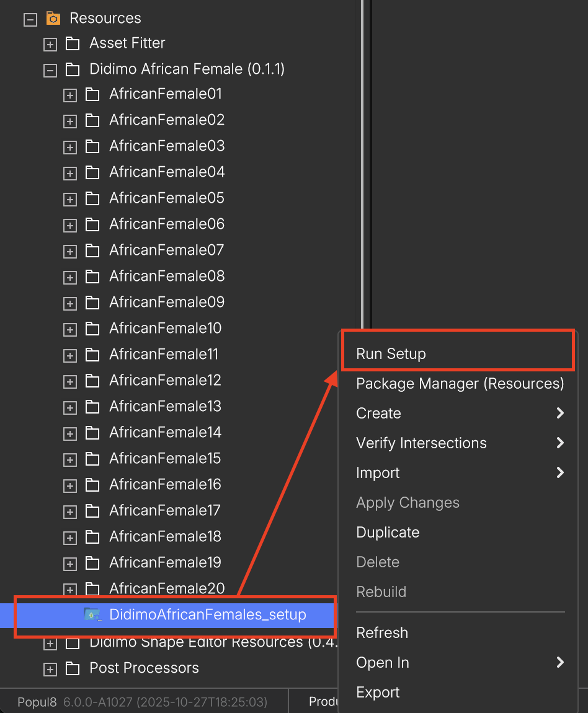
Task: Expand the AfricanFemale05 node
Action: click(x=69, y=200)
